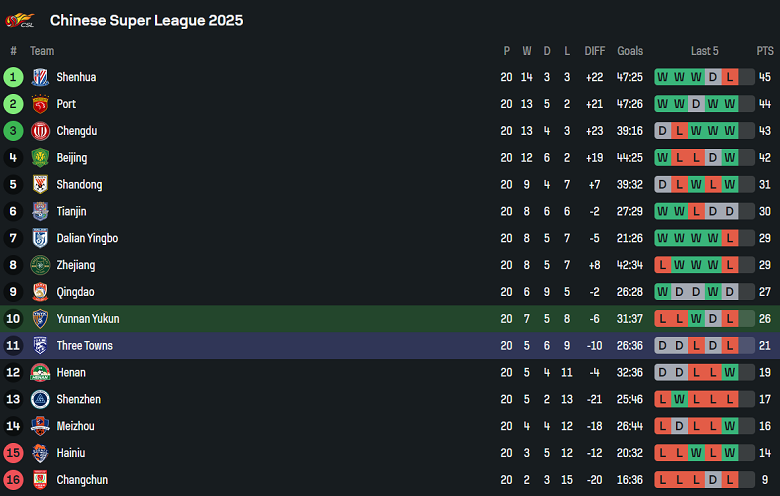Click the Shenhua club crest
The width and height of the screenshot is (780, 496).
pyautogui.click(x=40, y=77)
